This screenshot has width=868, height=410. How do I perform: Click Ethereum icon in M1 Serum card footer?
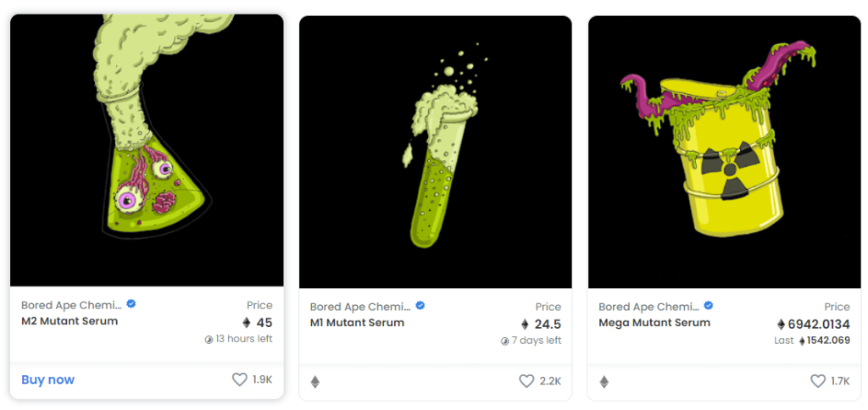(x=315, y=382)
